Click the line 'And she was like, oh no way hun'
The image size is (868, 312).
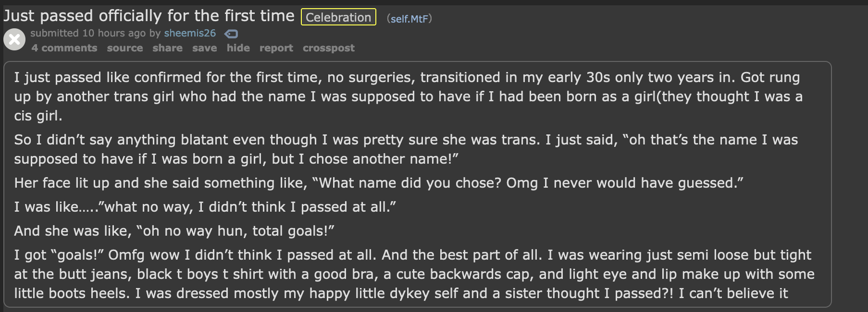[x=174, y=231]
